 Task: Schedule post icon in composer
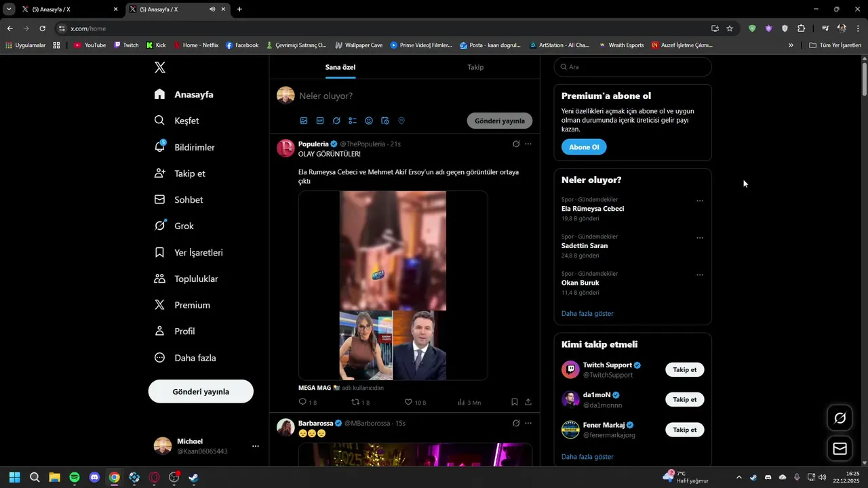click(x=385, y=121)
